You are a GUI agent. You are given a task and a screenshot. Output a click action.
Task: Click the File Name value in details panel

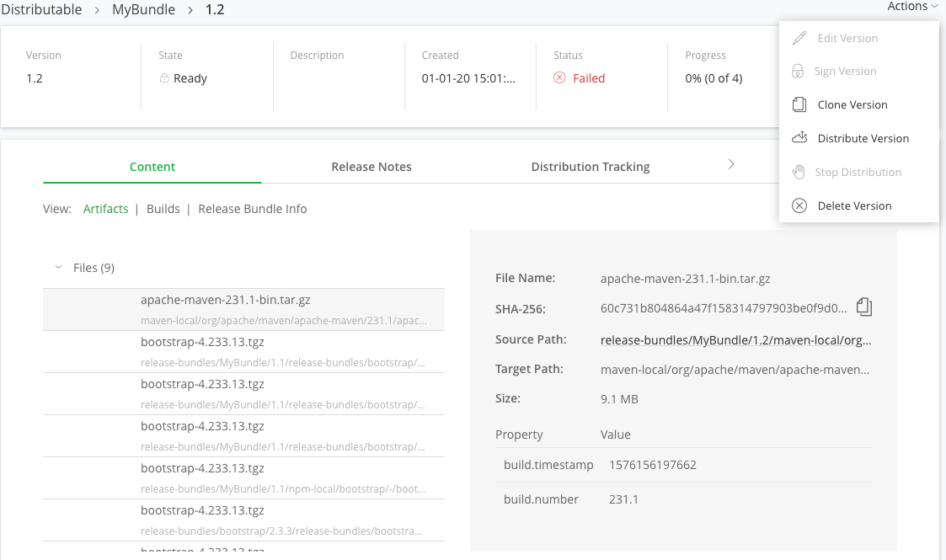pyautogui.click(x=686, y=279)
